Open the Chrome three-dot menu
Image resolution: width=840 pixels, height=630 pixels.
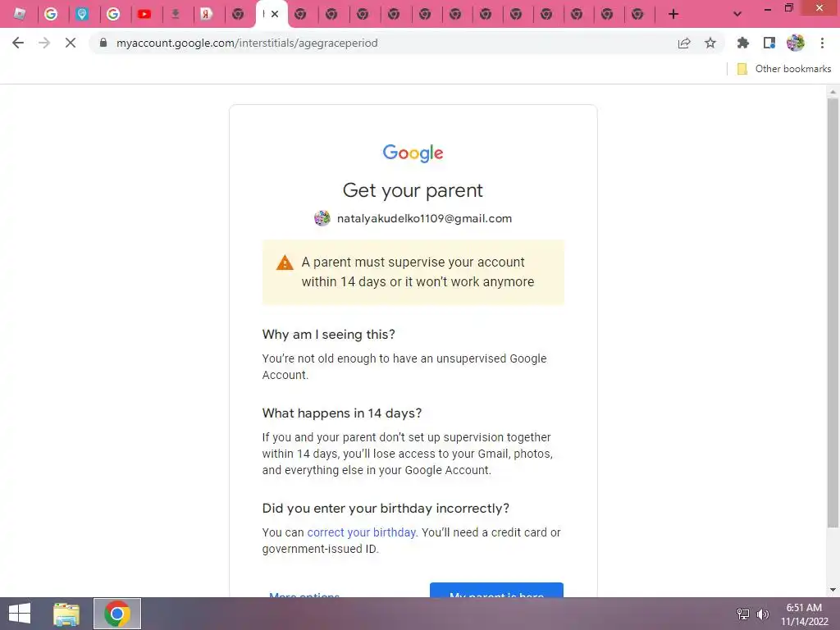coord(822,43)
